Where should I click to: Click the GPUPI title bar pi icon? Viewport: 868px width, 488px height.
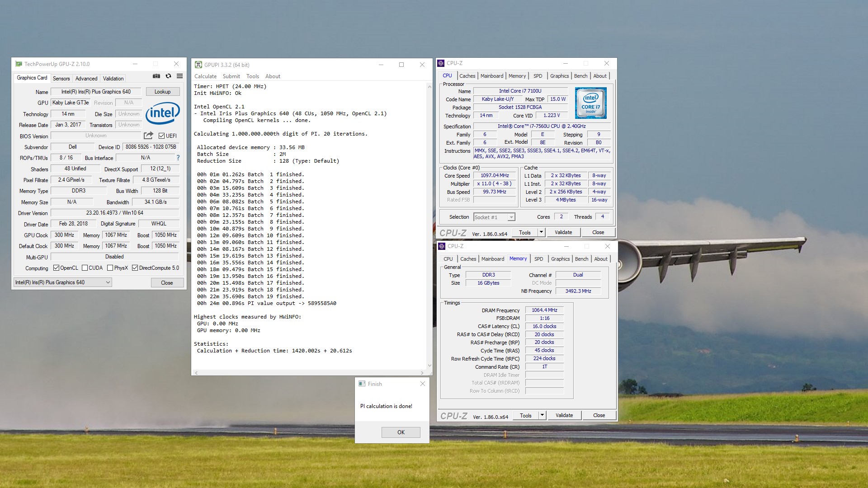[198, 65]
